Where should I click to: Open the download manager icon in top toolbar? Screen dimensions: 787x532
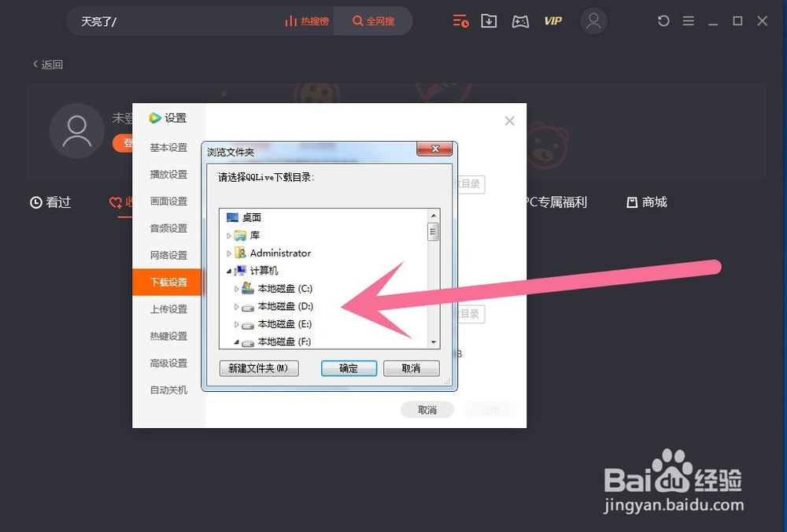(489, 20)
